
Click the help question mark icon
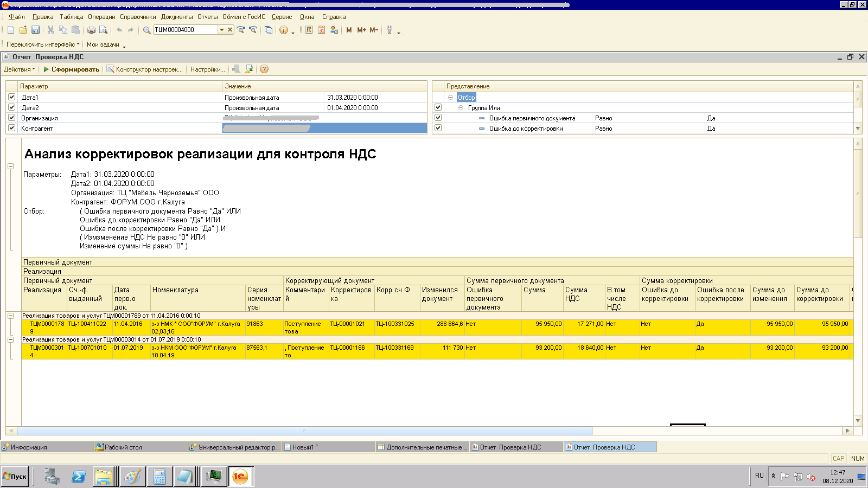(x=264, y=69)
